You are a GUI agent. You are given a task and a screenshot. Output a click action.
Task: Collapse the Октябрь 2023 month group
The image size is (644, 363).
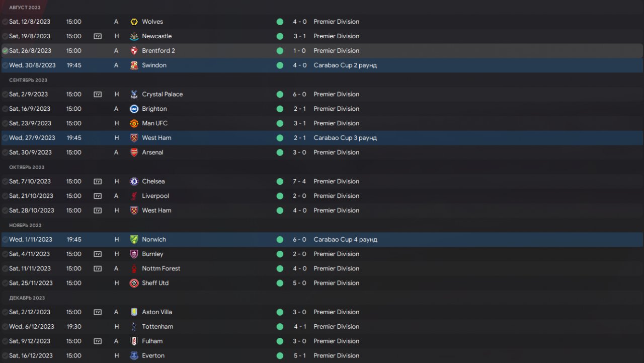point(27,167)
